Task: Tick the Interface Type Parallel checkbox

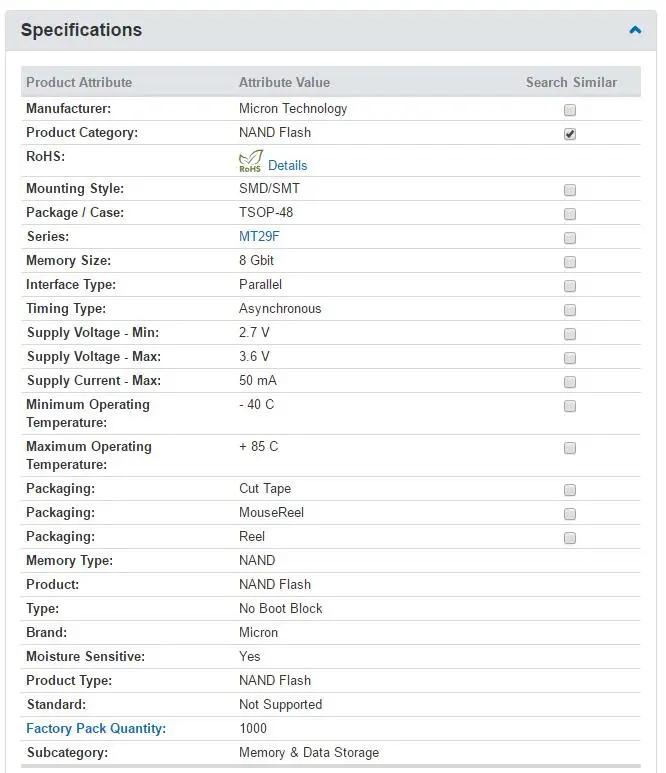Action: click(x=569, y=286)
